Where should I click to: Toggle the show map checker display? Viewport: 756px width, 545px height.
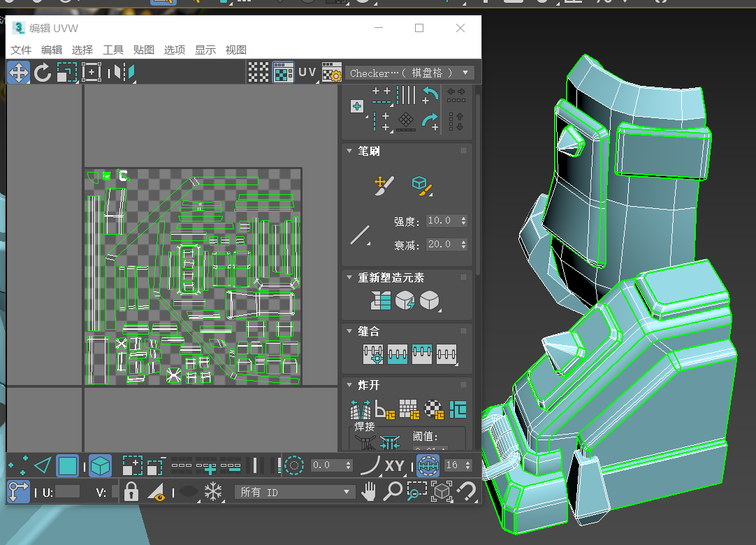coord(283,73)
